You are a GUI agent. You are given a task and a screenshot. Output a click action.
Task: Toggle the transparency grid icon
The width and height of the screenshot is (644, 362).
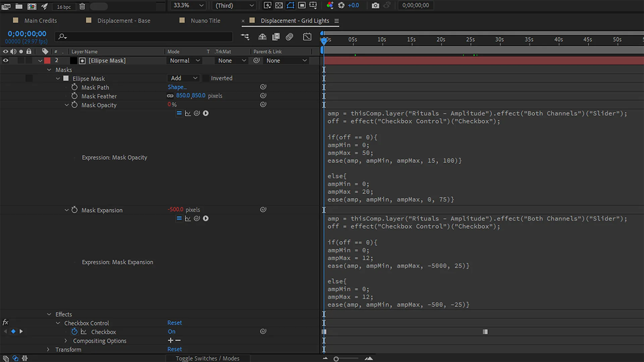(279, 5)
